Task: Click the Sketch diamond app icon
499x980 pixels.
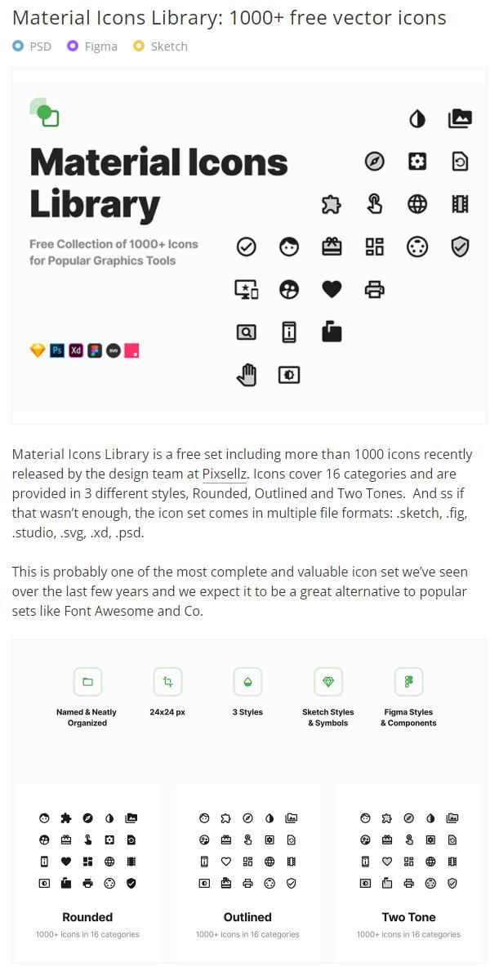Action: point(38,350)
